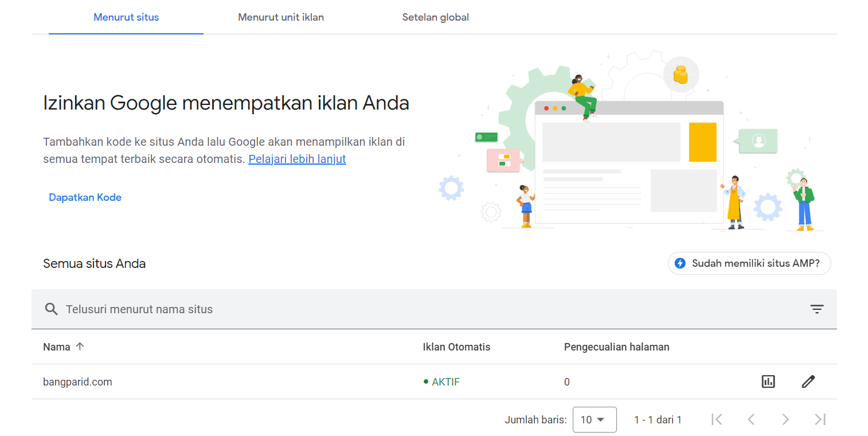
Task: Sort by the Nama column header
Action: [x=57, y=347]
